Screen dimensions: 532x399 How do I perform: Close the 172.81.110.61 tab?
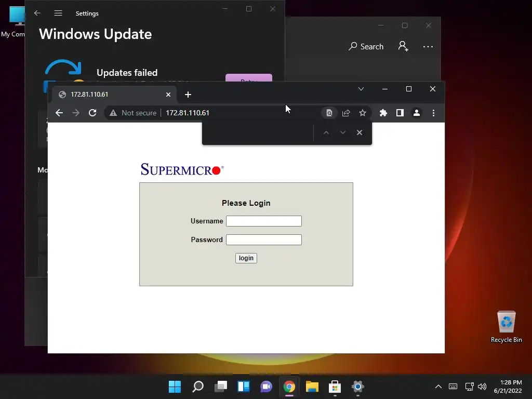168,95
